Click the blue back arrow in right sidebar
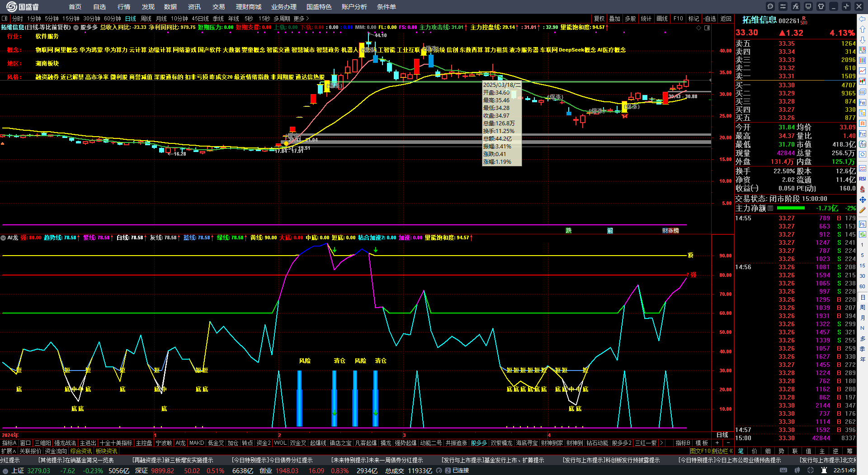This screenshot has height=475, width=868. click(x=863, y=19)
